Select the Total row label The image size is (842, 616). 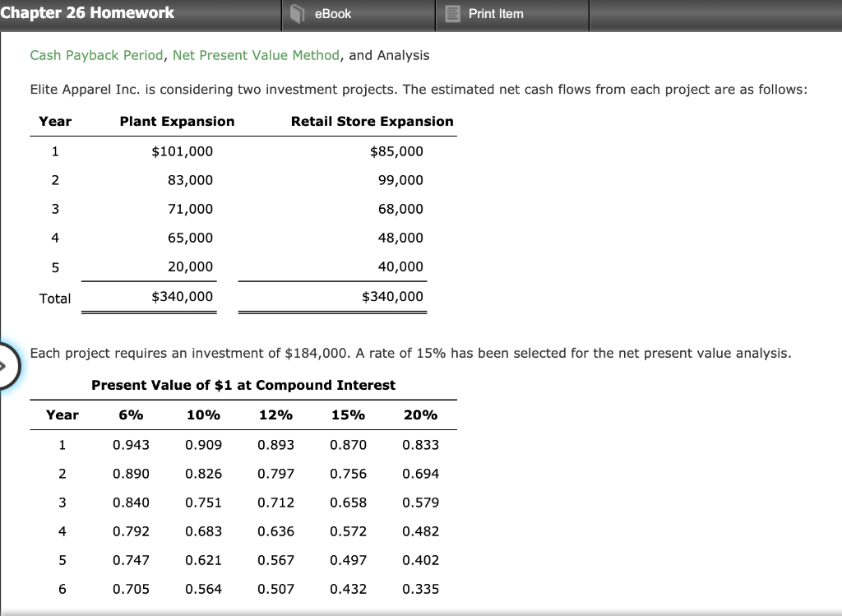(x=54, y=298)
